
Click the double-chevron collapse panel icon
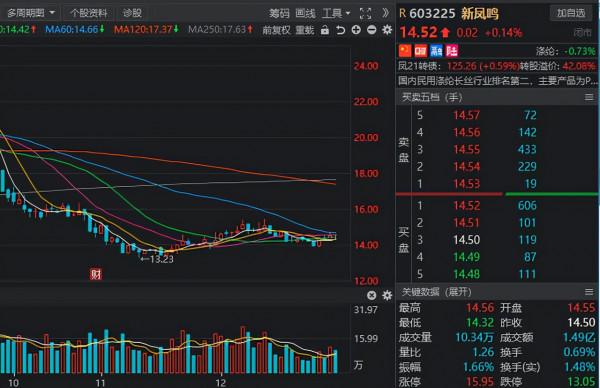tap(385, 13)
